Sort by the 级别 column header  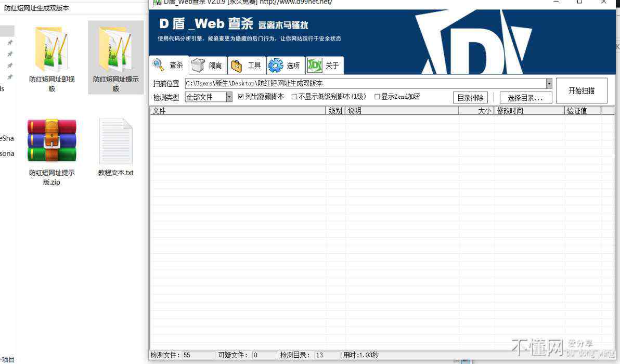[x=335, y=111]
